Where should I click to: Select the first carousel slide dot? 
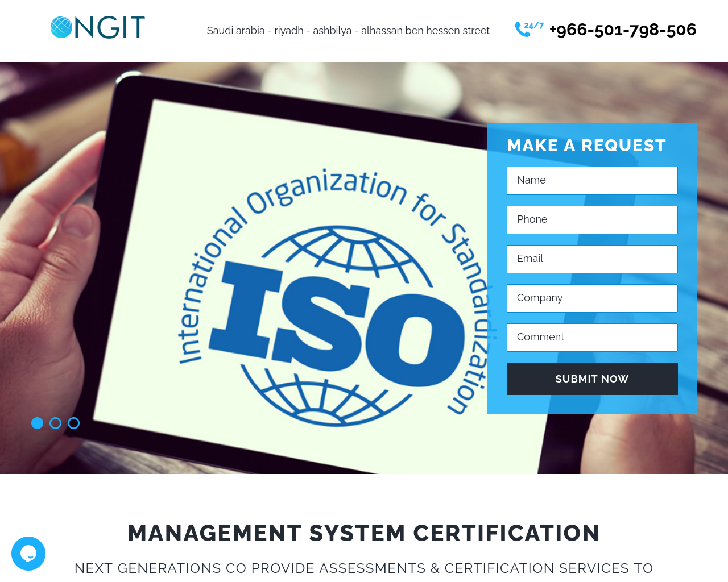click(x=37, y=423)
